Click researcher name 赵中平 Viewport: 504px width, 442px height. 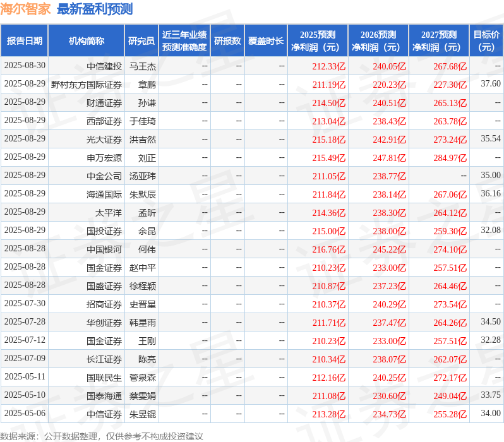[143, 268]
